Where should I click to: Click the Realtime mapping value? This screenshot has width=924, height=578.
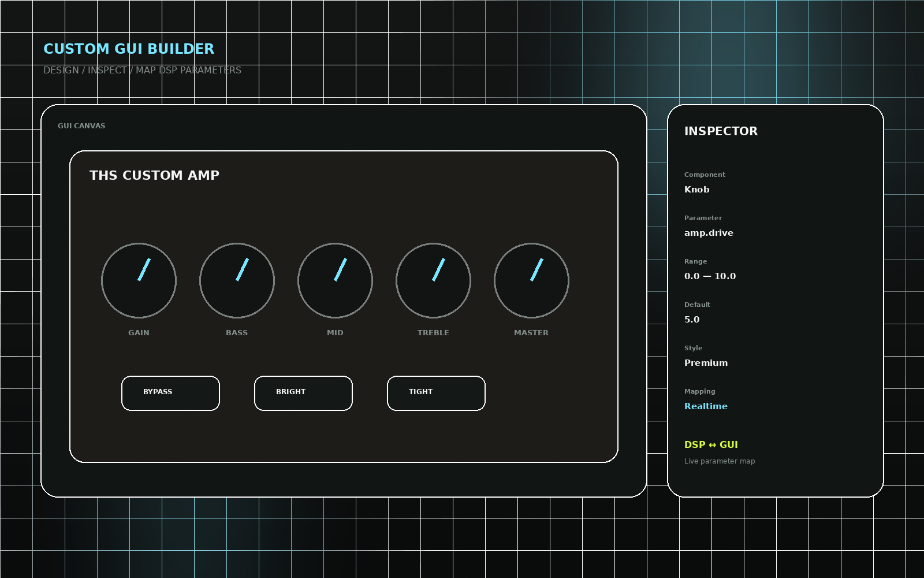click(706, 406)
